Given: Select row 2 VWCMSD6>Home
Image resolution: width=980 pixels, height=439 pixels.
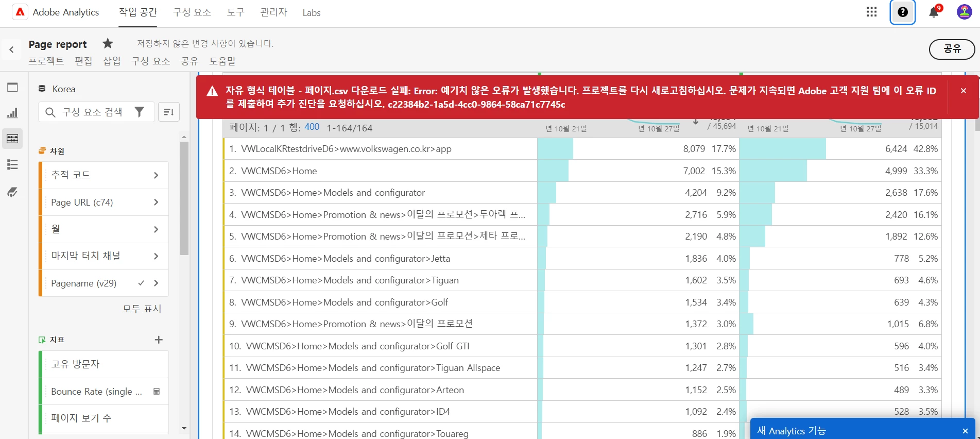Looking at the screenshot, I should pos(380,171).
